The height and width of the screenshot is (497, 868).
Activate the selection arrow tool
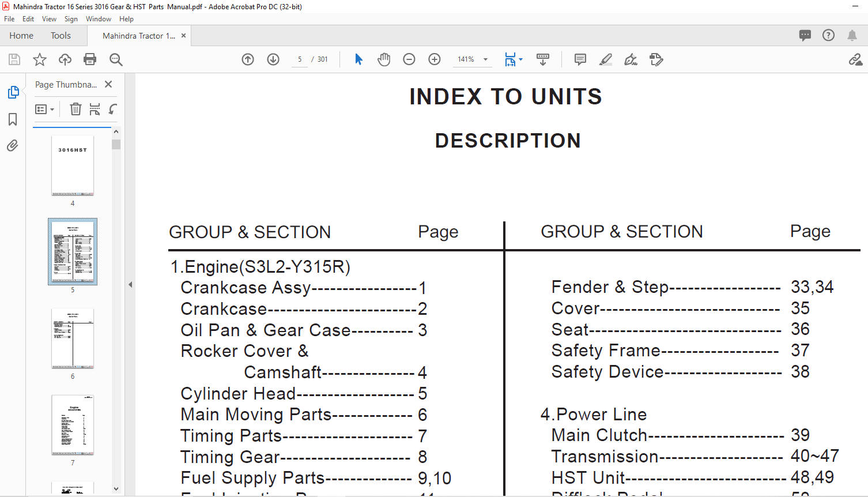(x=358, y=59)
